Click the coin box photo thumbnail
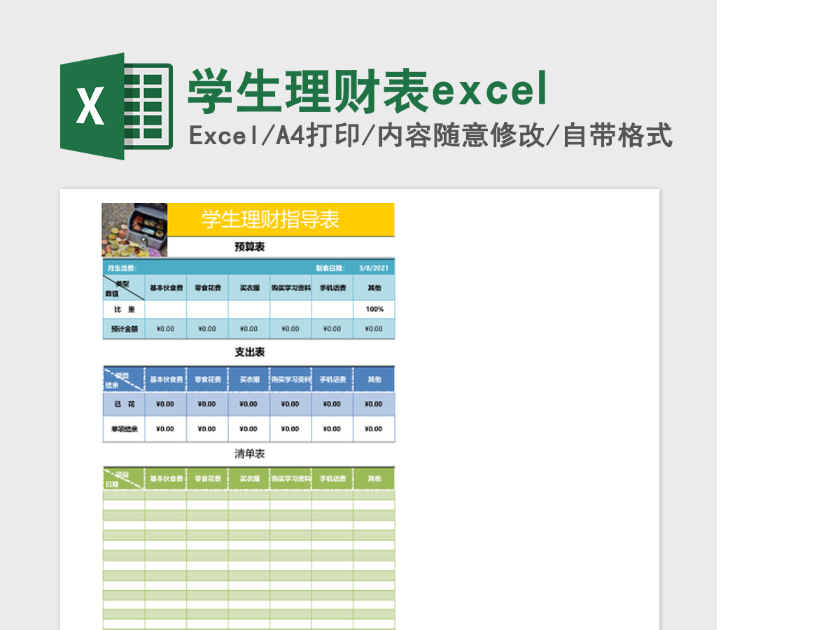The height and width of the screenshot is (630, 840). coord(134,230)
